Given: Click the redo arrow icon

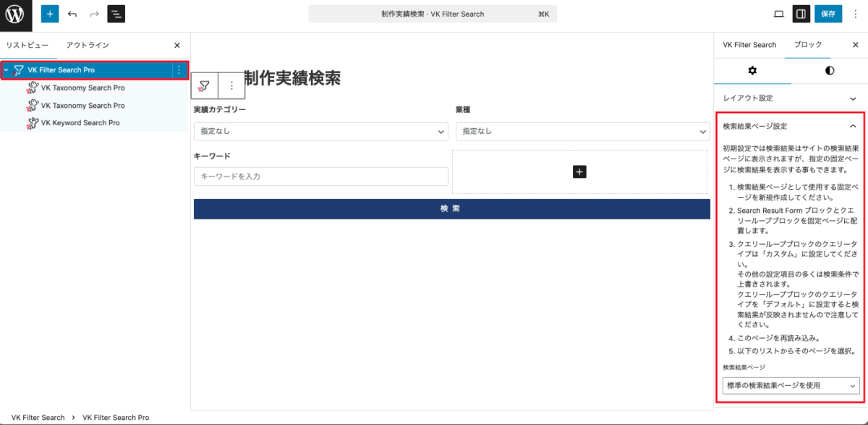Looking at the screenshot, I should click(94, 14).
